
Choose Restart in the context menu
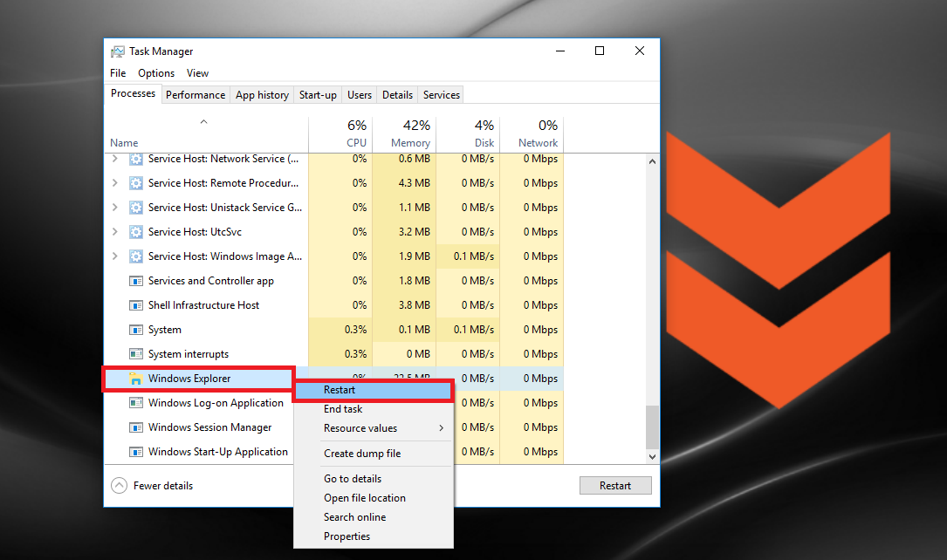click(x=374, y=391)
